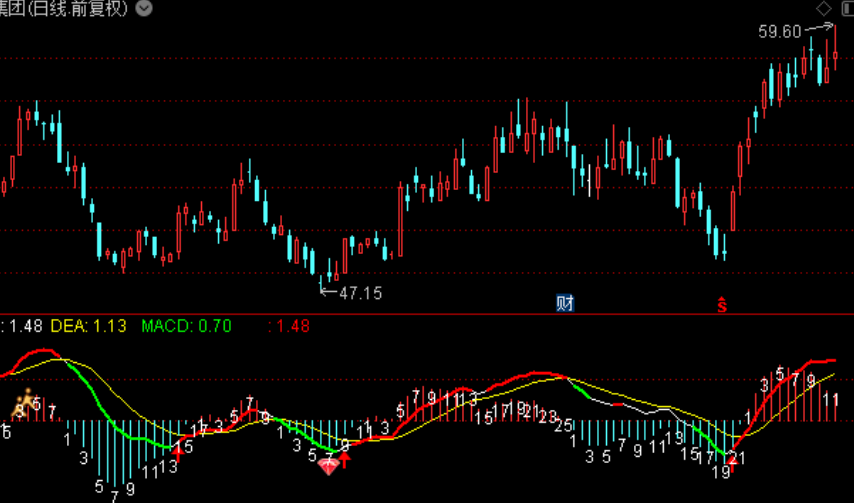Select the 47.15 low price label
This screenshot has width=854, height=503.
click(x=360, y=294)
